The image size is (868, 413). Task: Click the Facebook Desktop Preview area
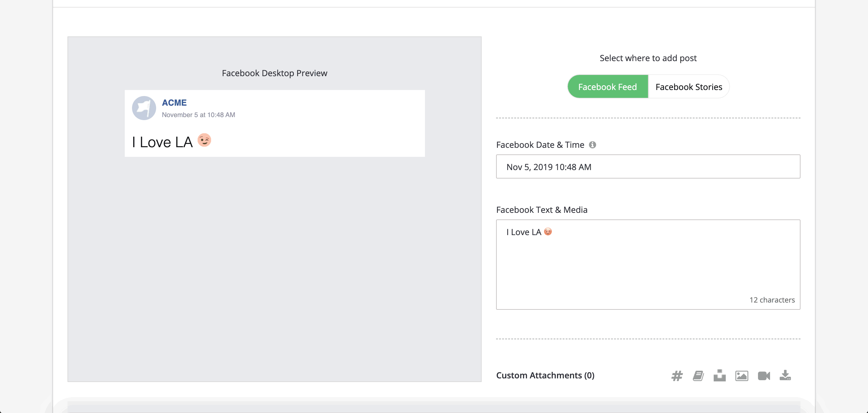point(274,73)
